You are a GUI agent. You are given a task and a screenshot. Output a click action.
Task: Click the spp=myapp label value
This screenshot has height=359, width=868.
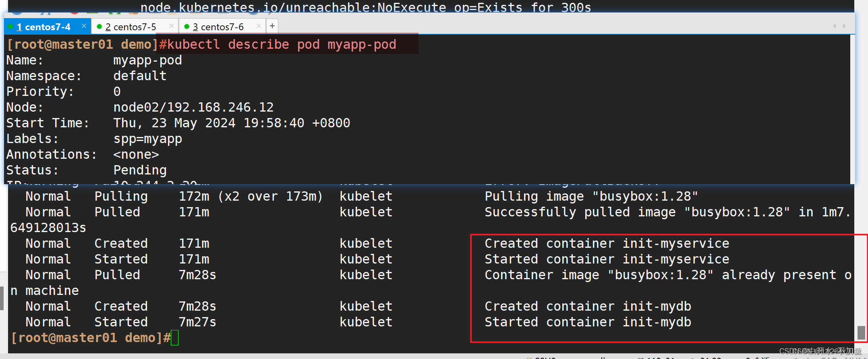pos(147,139)
